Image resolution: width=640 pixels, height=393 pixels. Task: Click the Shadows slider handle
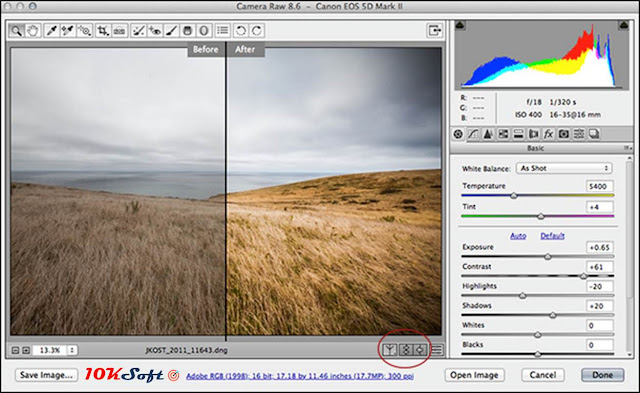coord(553,315)
